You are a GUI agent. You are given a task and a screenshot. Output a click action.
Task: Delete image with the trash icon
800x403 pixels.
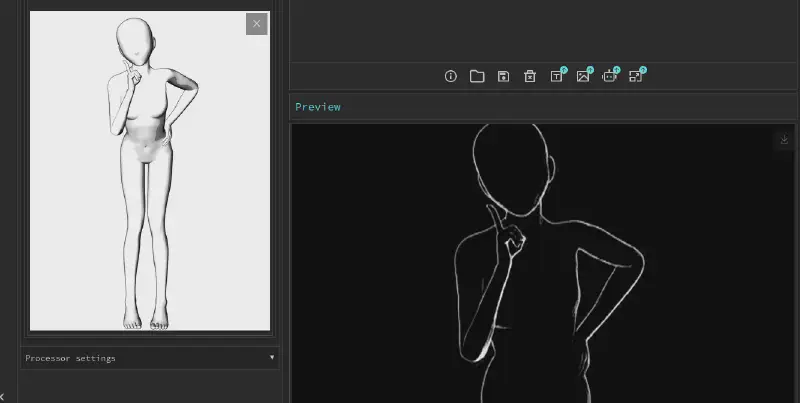[530, 76]
